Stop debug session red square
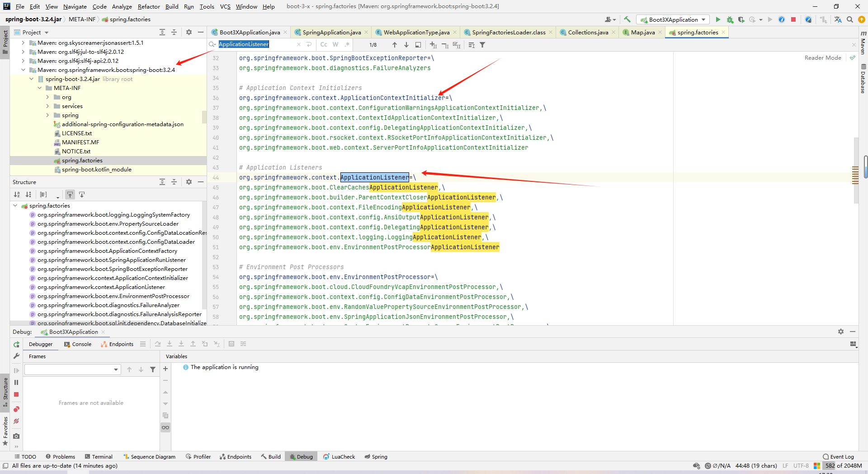 point(16,394)
